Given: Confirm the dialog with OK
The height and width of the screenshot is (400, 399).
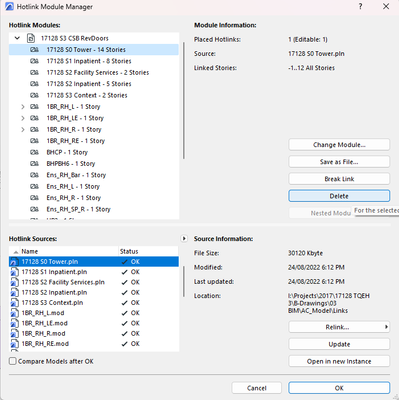Looking at the screenshot, I should coord(339,388).
